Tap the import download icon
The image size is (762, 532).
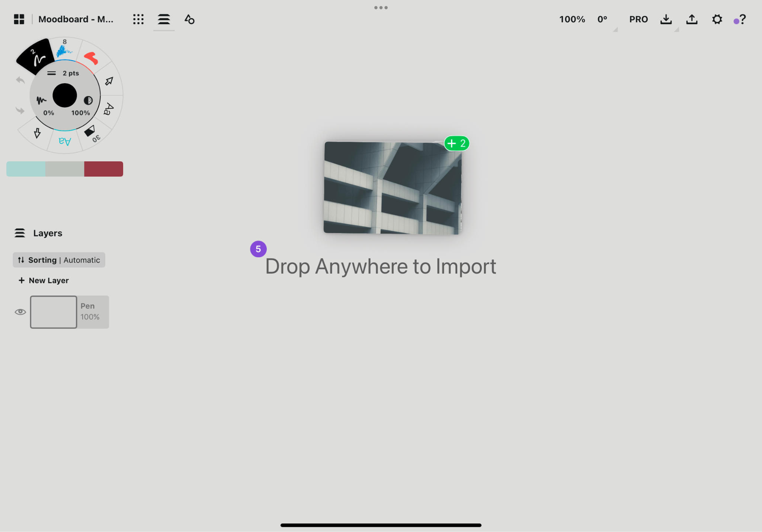666,19
